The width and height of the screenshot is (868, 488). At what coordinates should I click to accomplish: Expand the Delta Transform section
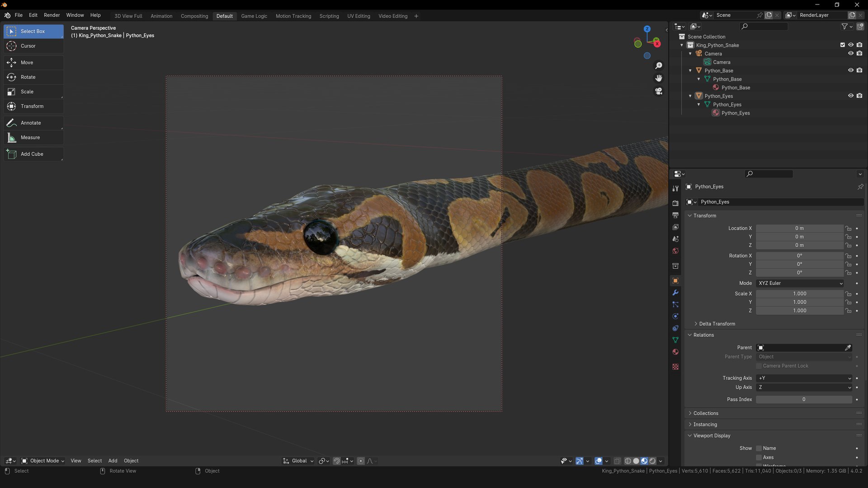717,324
